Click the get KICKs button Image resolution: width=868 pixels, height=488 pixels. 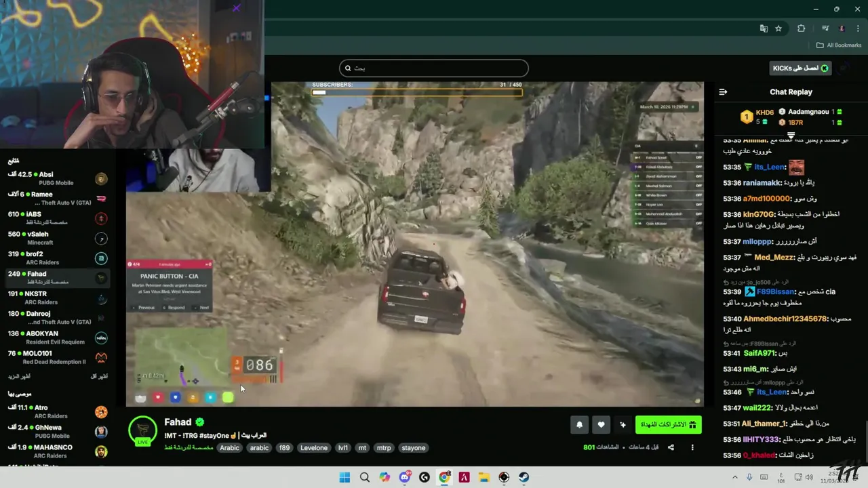click(x=801, y=68)
